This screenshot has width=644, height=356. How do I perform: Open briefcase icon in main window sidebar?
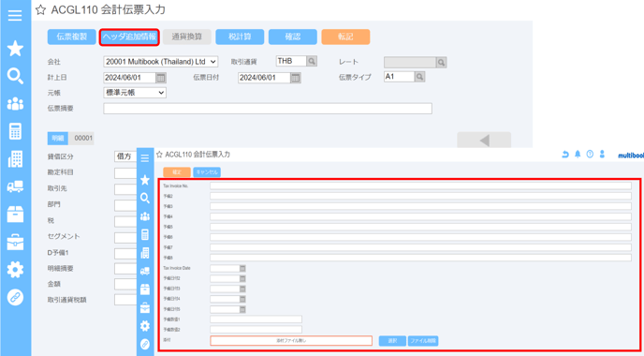pyautogui.click(x=15, y=242)
